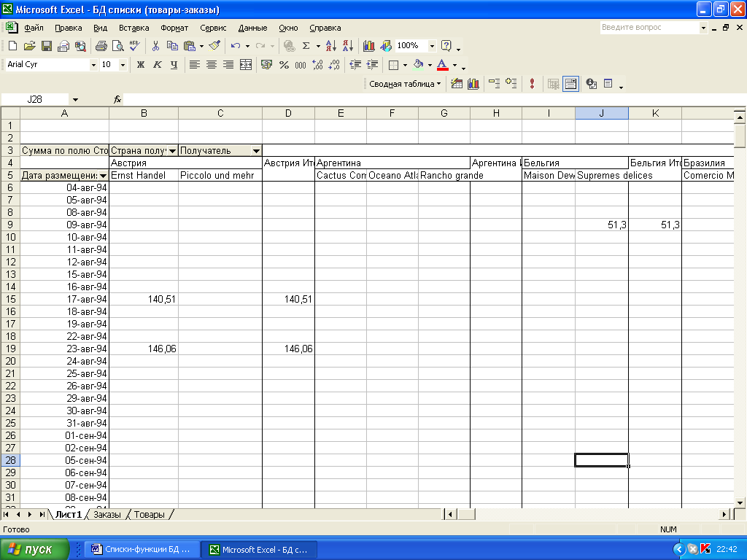The width and height of the screenshot is (747, 560).
Task: Refresh pivot data with the exclamation icon
Action: tap(532, 84)
